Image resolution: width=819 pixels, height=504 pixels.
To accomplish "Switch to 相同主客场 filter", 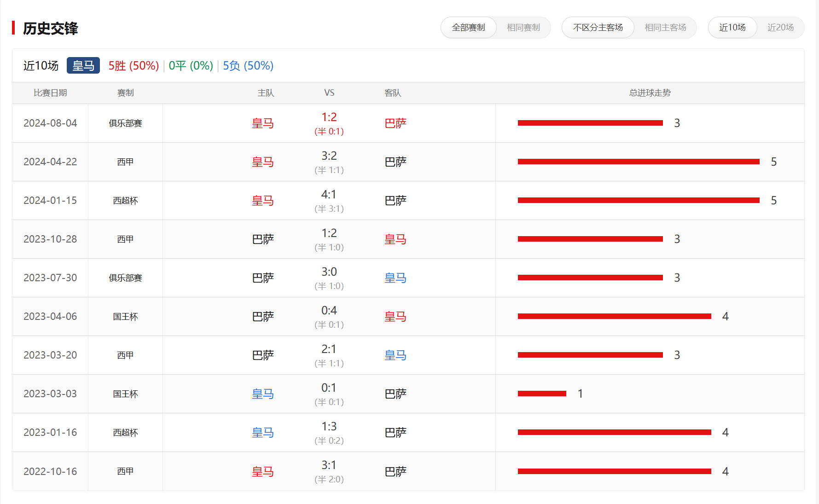I will click(665, 28).
